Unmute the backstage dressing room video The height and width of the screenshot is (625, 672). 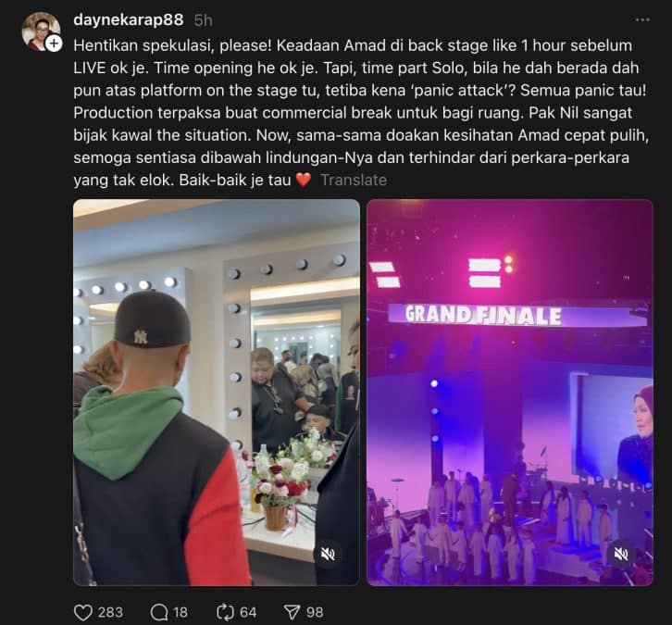[x=328, y=554]
